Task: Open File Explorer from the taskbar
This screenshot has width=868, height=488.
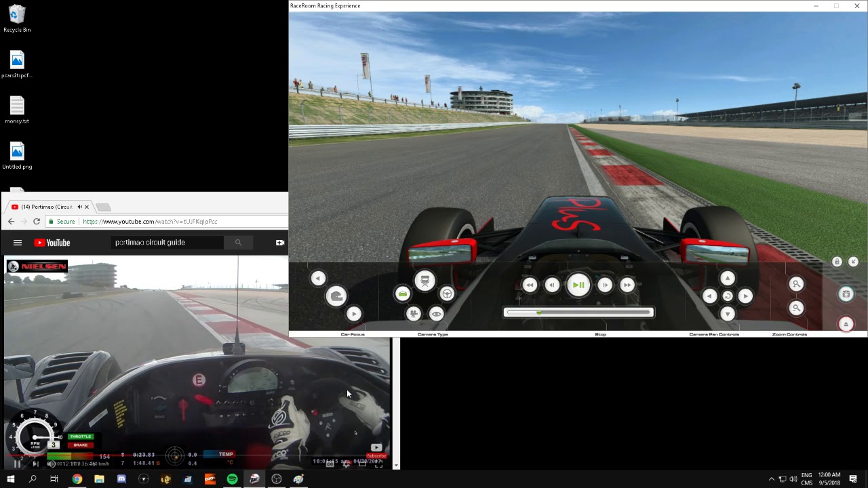Action: 99,479
